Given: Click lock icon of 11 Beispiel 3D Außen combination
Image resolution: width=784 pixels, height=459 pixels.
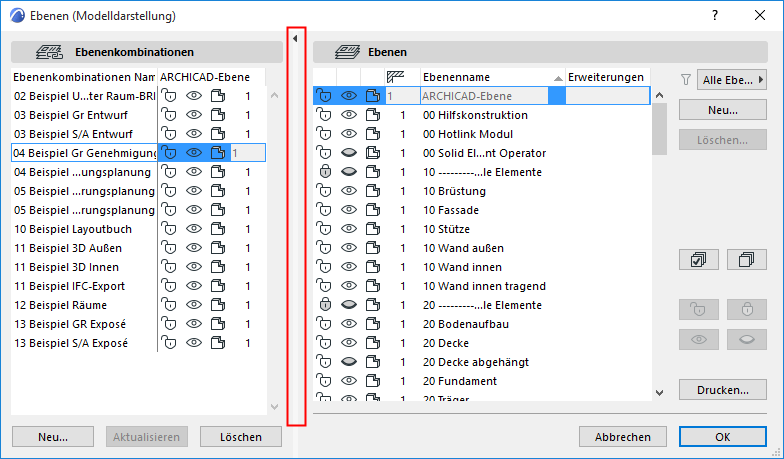Looking at the screenshot, I should click(169, 248).
